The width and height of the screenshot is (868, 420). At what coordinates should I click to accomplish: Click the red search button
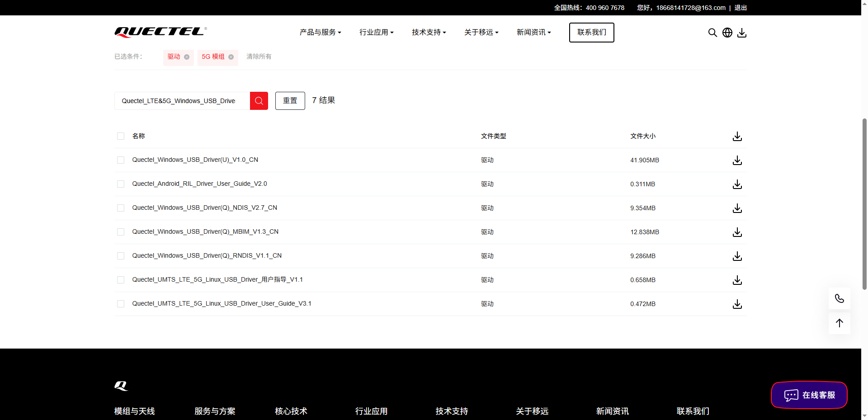(259, 101)
